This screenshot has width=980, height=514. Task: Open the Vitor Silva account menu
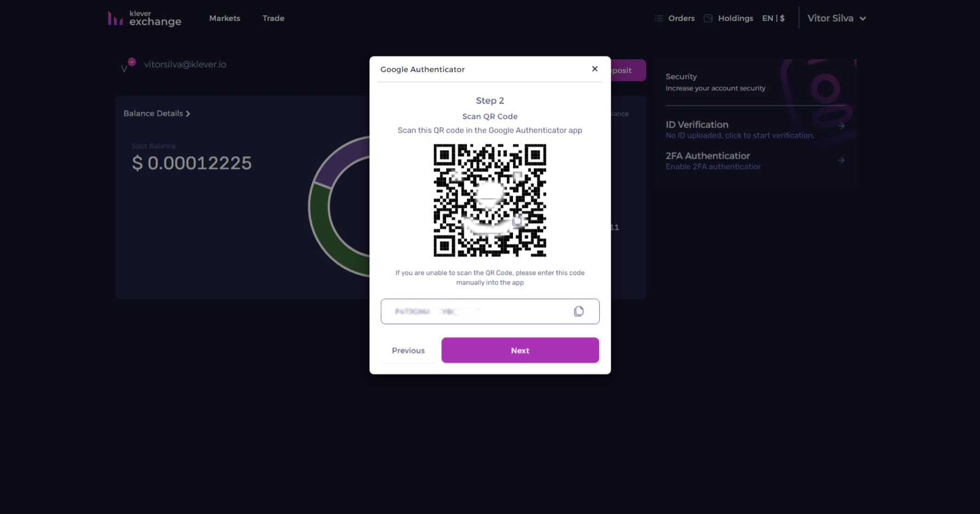(x=836, y=18)
